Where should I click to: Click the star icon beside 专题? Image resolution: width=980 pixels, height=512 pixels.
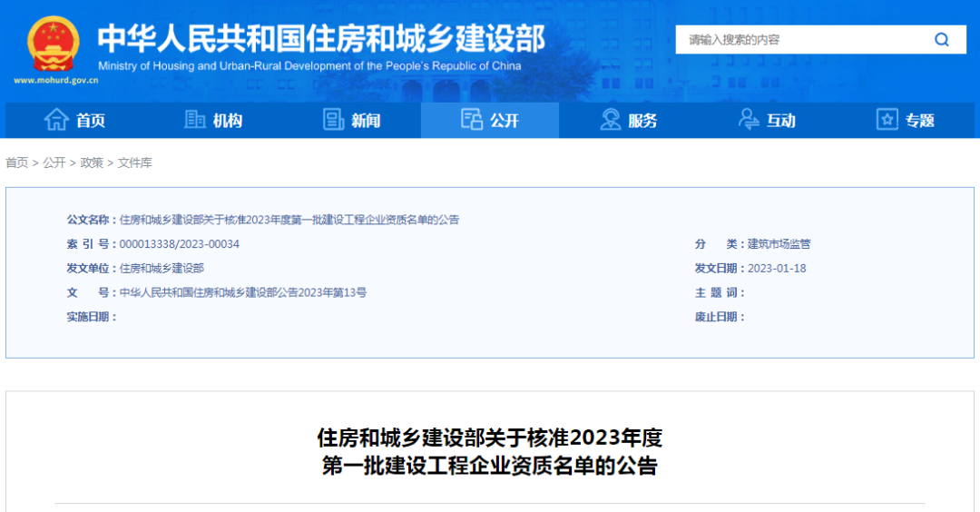coord(887,120)
